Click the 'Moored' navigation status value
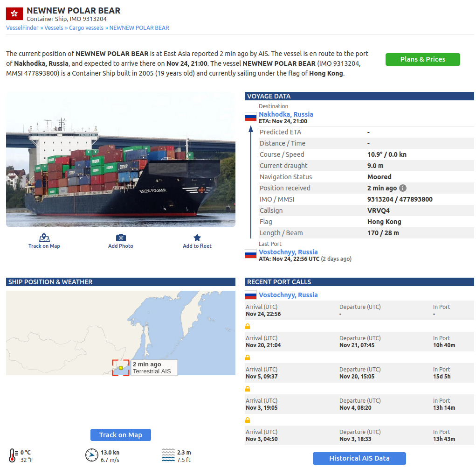Screen dimensions: 476x469 [379, 177]
